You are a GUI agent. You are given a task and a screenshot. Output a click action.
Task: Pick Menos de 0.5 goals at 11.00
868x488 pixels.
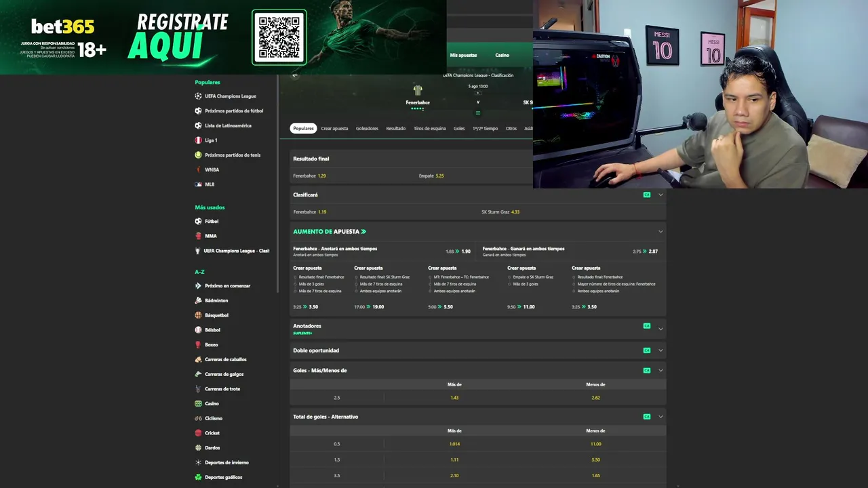click(x=595, y=444)
